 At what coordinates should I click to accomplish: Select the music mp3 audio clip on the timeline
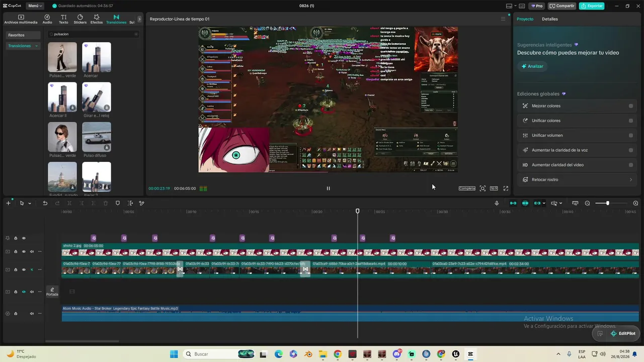350,313
